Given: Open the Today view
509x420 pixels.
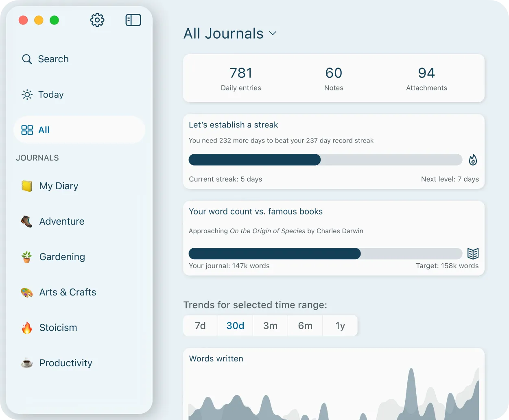Looking at the screenshot, I should click(x=51, y=95).
